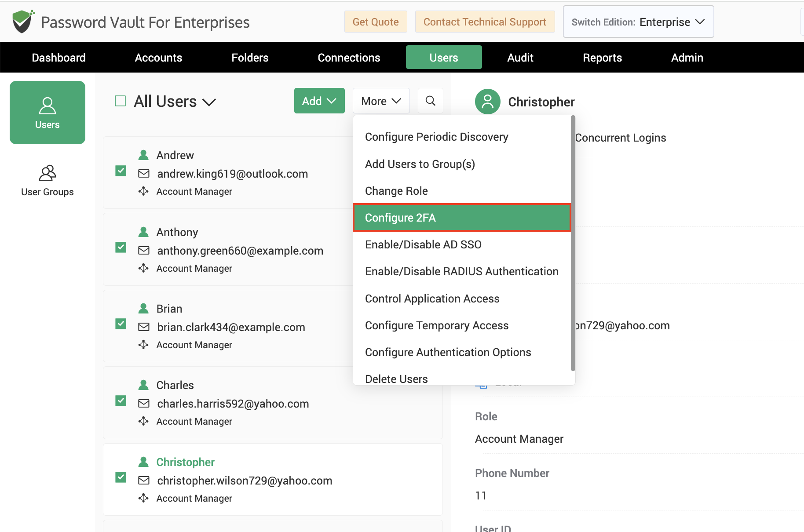The width and height of the screenshot is (804, 532).
Task: Uncheck Brian's checkbox
Action: (121, 324)
